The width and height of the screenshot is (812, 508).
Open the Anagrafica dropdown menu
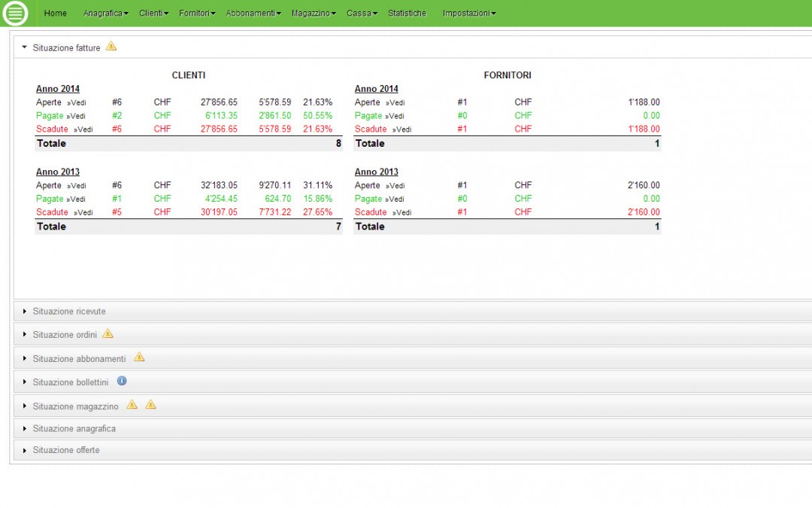pyautogui.click(x=105, y=13)
